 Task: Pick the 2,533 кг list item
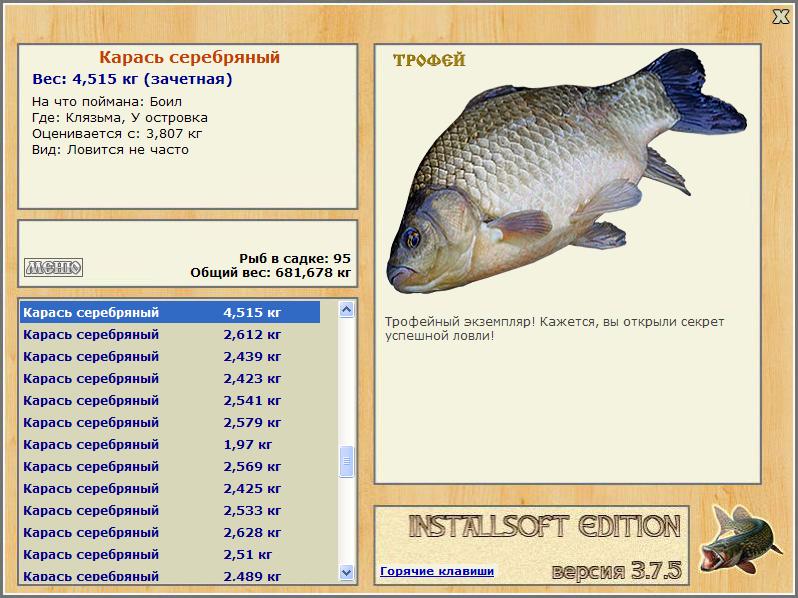tap(170, 510)
